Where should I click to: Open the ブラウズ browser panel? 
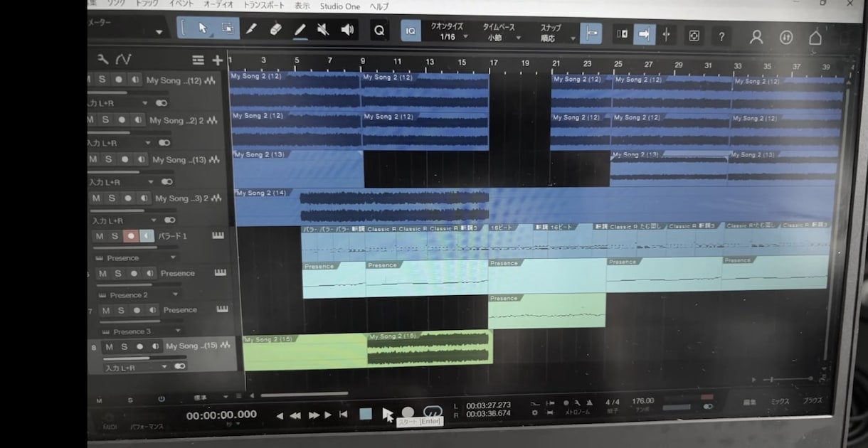pyautogui.click(x=813, y=401)
